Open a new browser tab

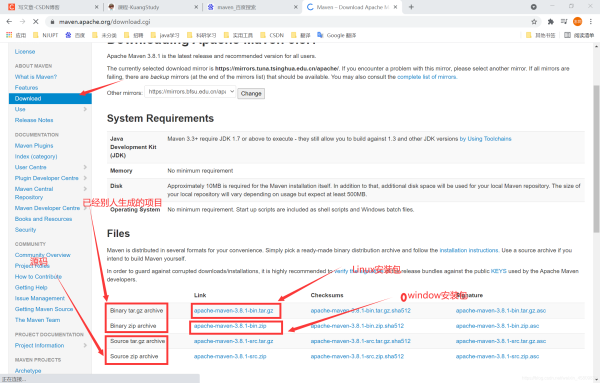pyautogui.click(x=411, y=7)
